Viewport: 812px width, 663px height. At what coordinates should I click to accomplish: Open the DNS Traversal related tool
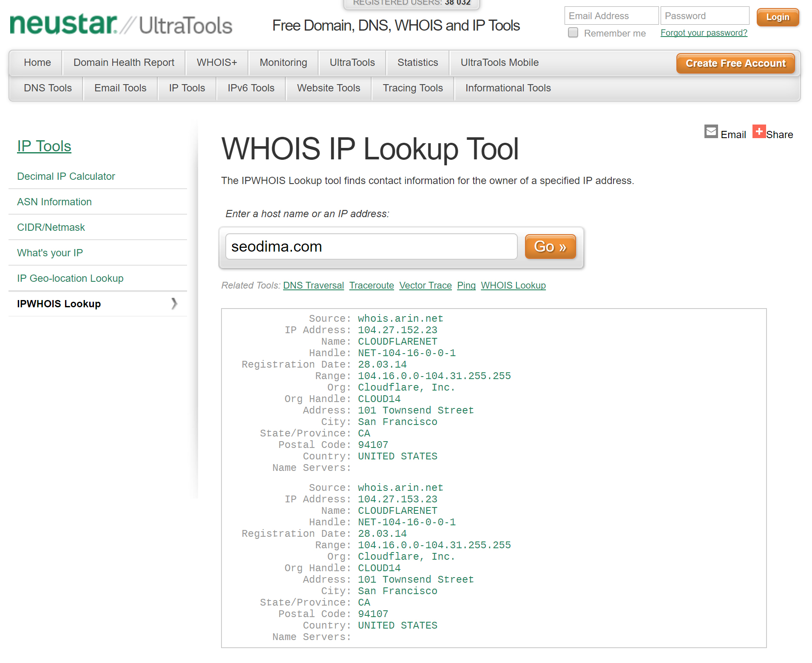[313, 286]
